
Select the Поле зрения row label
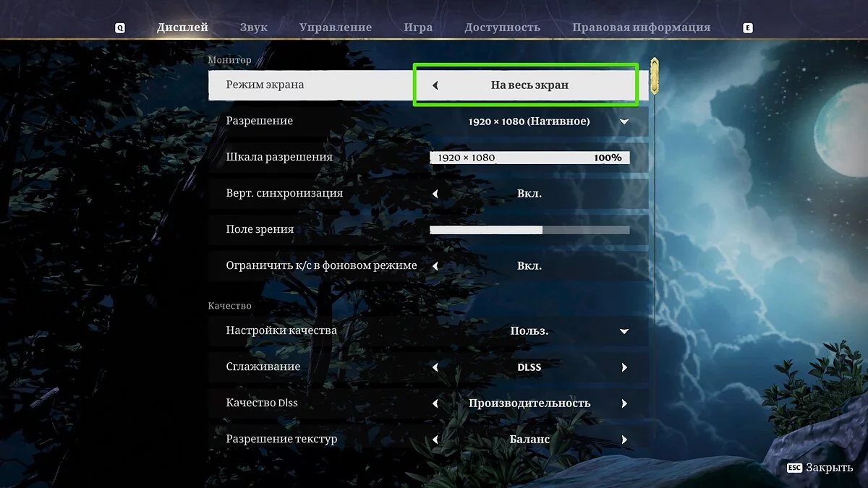pyautogui.click(x=260, y=229)
